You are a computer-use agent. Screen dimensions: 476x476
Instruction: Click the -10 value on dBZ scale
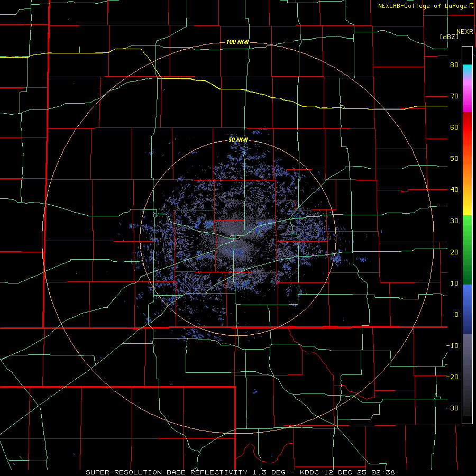[x=452, y=346]
